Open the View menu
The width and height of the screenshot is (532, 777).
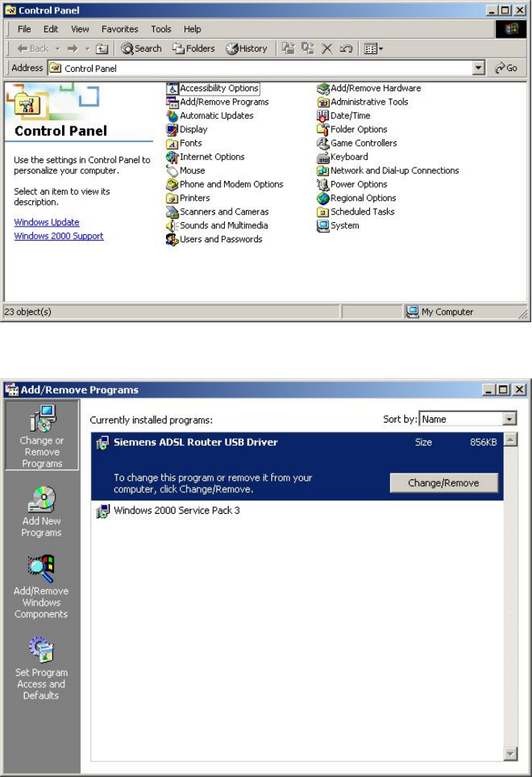[x=80, y=29]
